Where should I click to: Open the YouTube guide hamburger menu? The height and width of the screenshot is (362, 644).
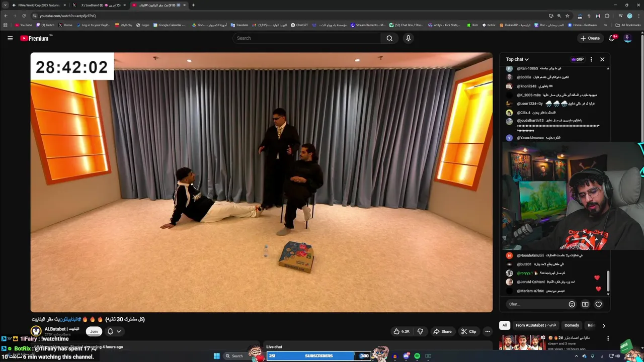tap(10, 38)
